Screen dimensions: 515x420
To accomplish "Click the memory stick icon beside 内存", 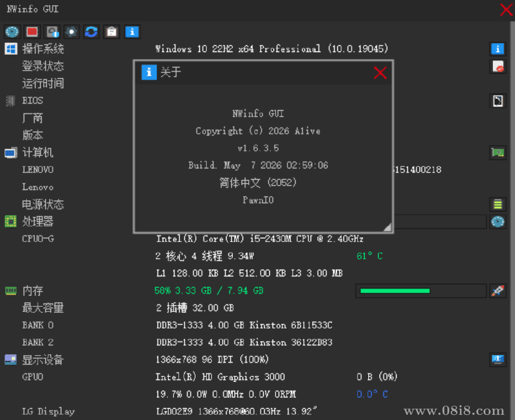I will (11, 291).
